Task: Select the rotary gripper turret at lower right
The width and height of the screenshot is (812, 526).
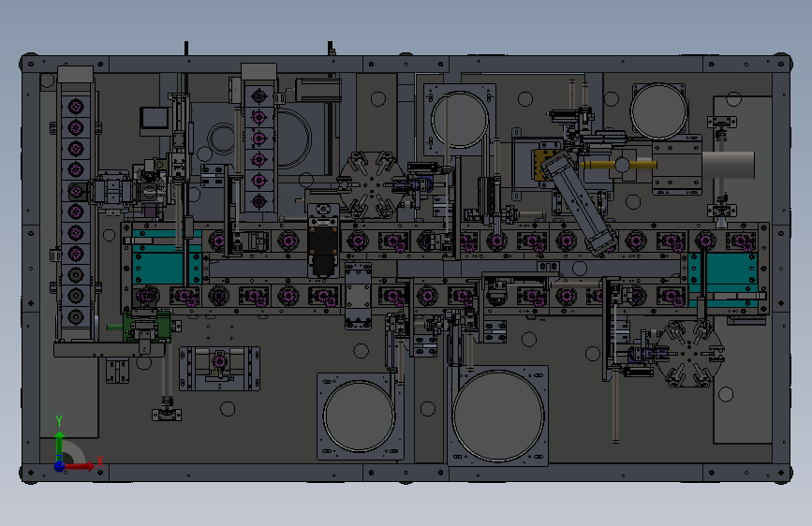Action: point(688,354)
